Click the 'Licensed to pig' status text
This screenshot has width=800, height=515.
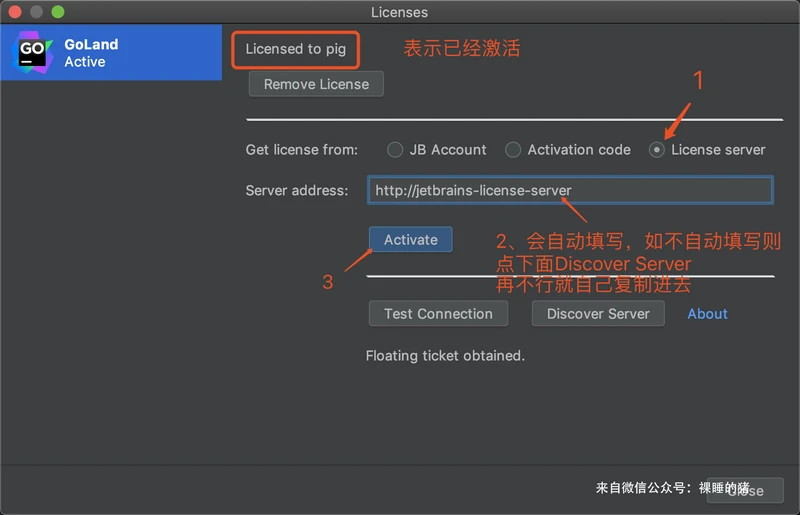[295, 49]
